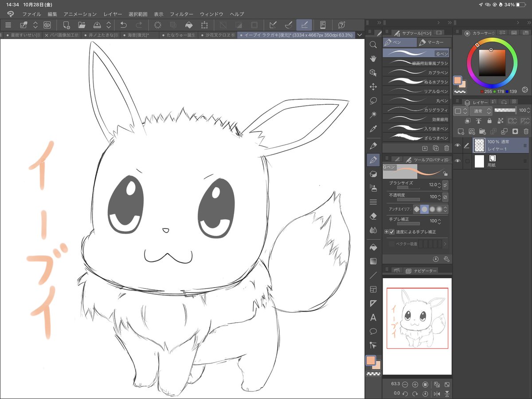Create a new raster layer
Viewport: 532px width, 399px height.
[461, 131]
